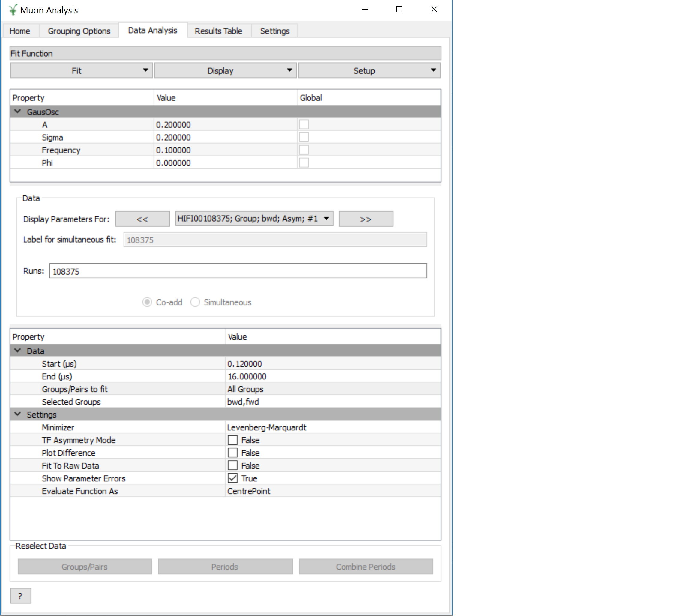Click inside the Runs input field
Viewport: 691px width, 616px height.
click(237, 271)
